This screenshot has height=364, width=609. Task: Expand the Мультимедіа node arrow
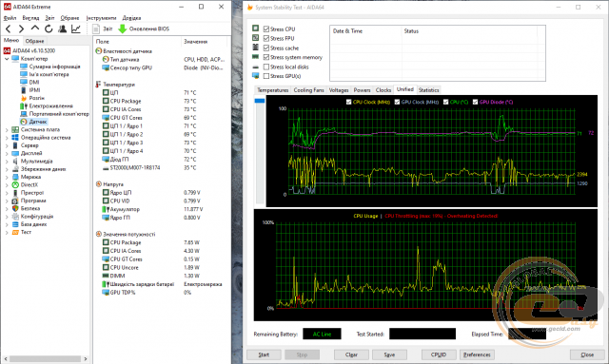tap(7, 161)
